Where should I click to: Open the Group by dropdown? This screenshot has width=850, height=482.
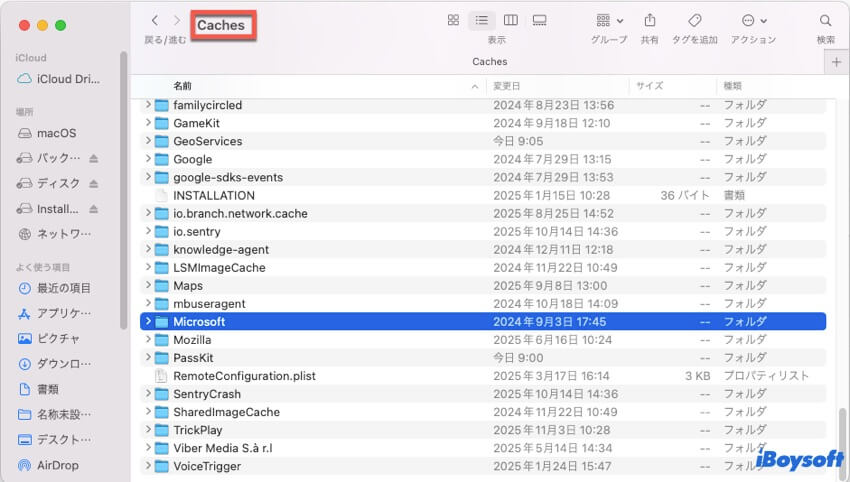pyautogui.click(x=609, y=20)
